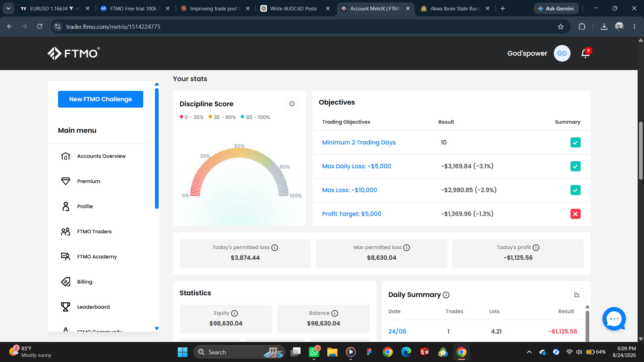Click Max Daily Loss summary checkmark

tap(575, 166)
